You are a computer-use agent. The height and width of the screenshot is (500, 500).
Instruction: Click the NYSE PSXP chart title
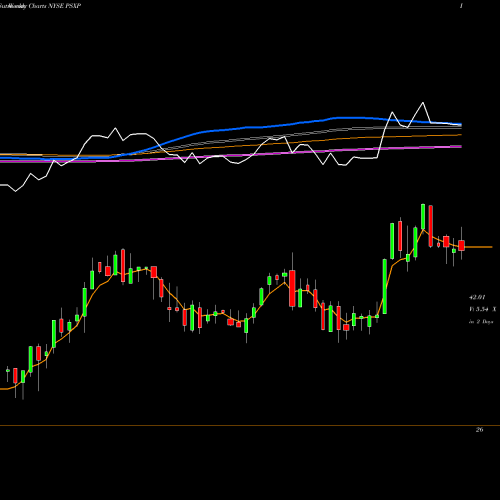40,6
